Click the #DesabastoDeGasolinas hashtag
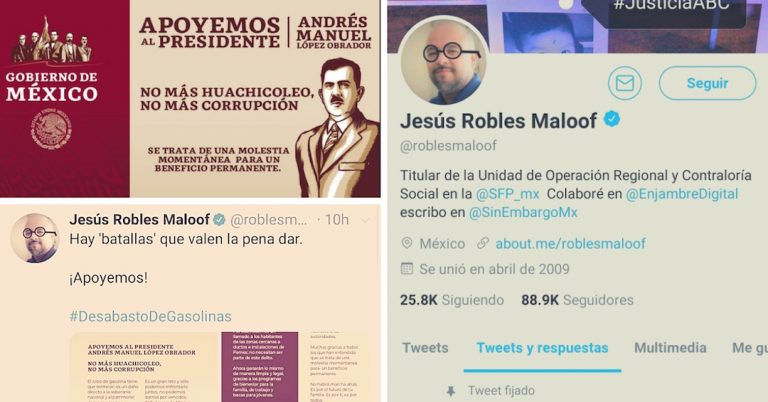 pyautogui.click(x=150, y=316)
